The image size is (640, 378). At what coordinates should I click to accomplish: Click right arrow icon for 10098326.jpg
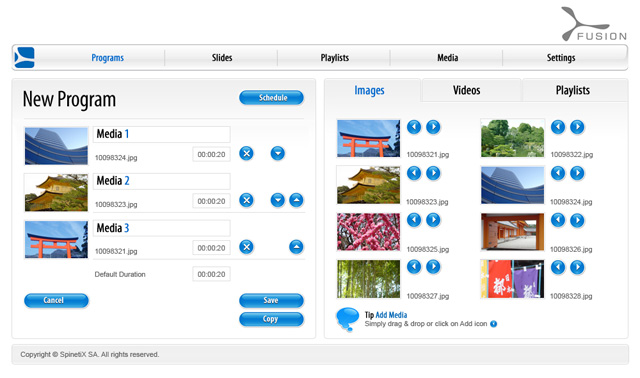pos(577,220)
